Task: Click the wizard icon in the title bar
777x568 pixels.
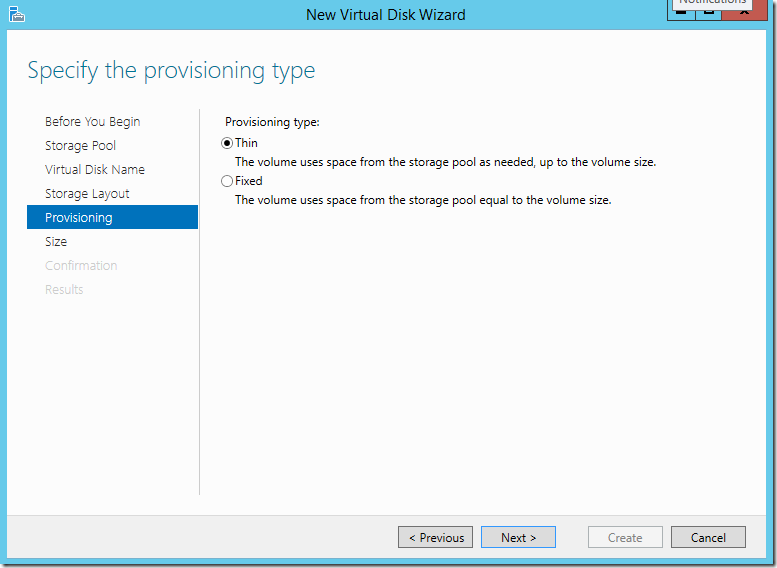Action: [15, 14]
